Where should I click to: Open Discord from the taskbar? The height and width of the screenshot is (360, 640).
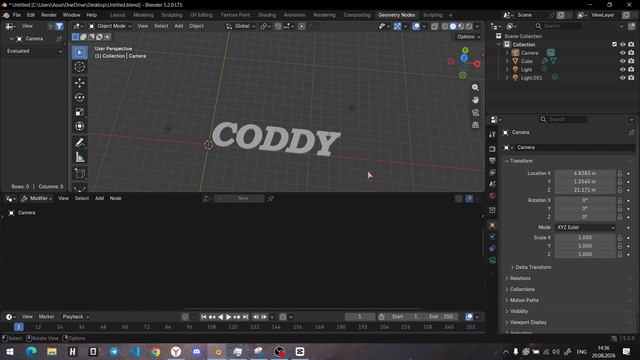point(197,351)
